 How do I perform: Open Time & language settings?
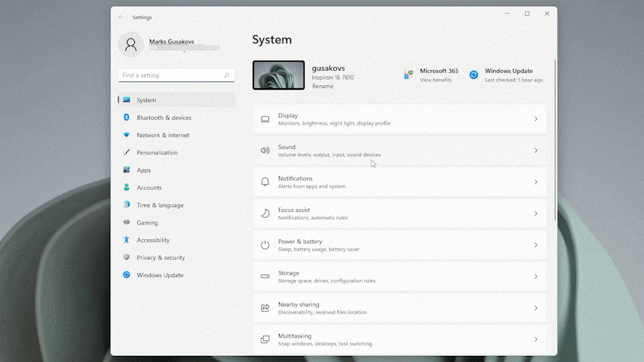[176, 204]
